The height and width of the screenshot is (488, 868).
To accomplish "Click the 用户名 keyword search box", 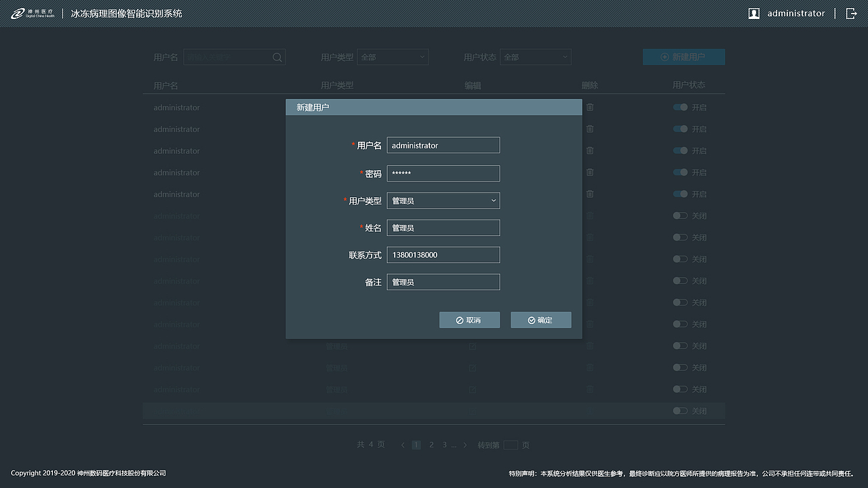I will (x=235, y=58).
